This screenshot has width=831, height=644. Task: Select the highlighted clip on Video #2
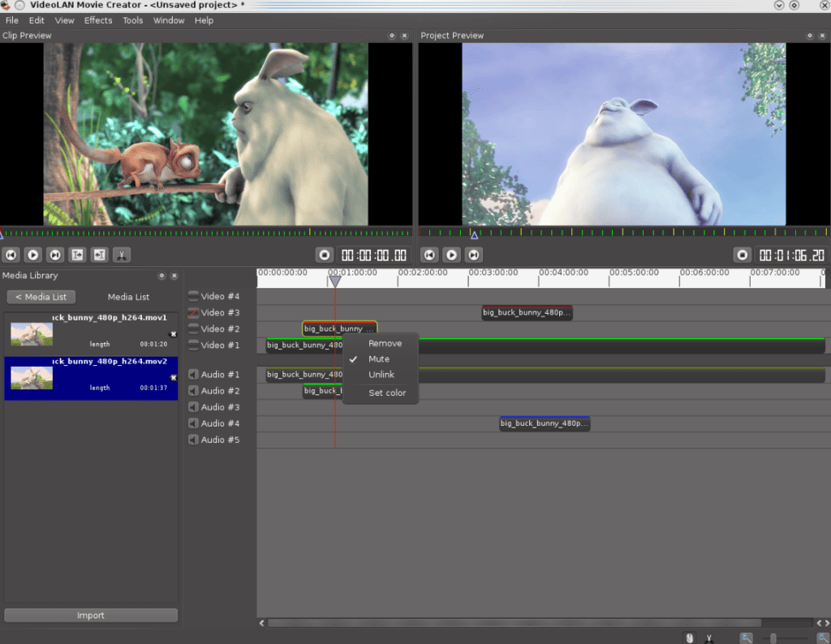point(339,328)
